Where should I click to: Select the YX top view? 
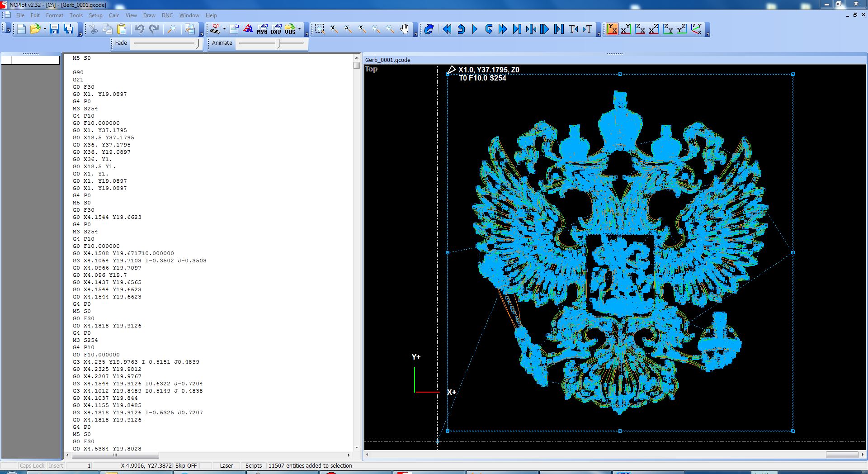[x=612, y=29]
